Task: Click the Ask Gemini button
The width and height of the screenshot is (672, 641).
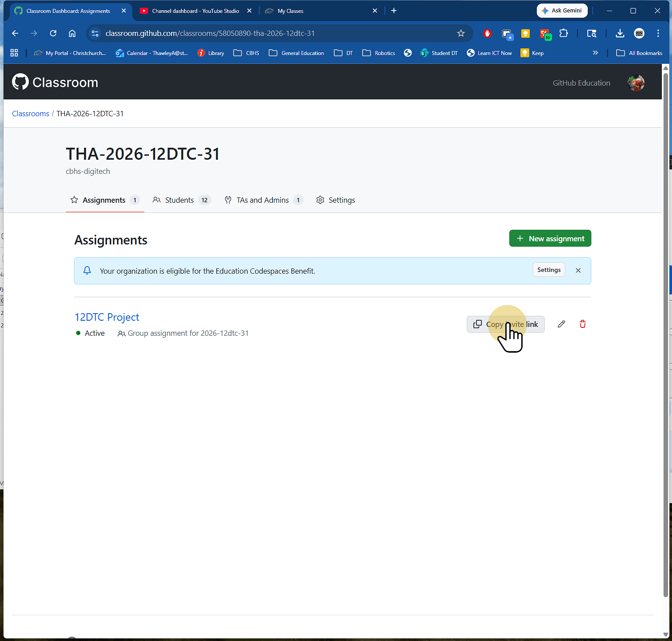Action: point(562,10)
